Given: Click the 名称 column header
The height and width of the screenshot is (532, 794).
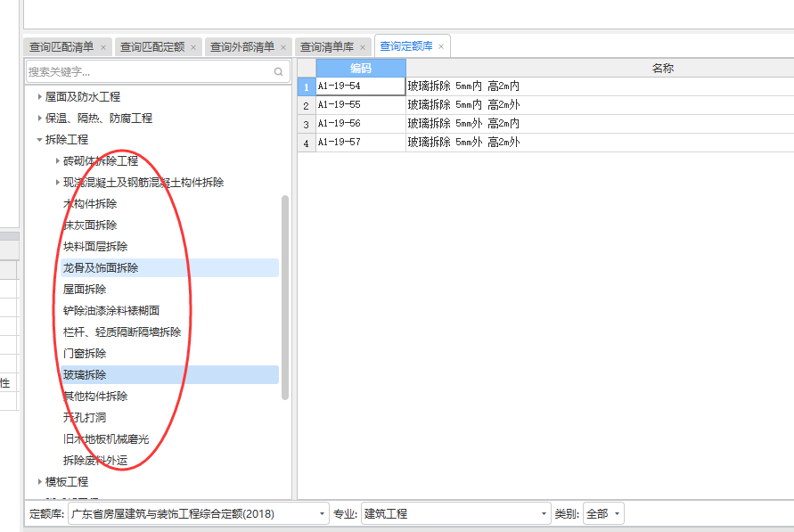Looking at the screenshot, I should tap(600, 68).
